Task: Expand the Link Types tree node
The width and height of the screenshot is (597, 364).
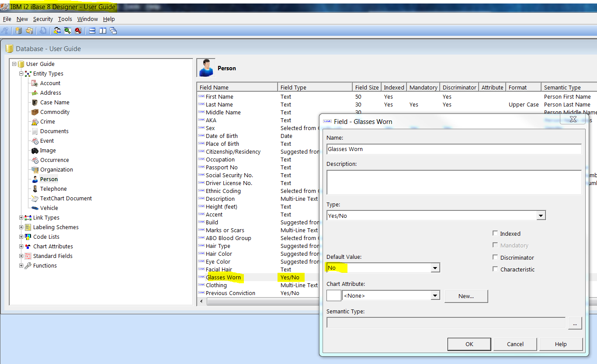Action: click(x=21, y=218)
